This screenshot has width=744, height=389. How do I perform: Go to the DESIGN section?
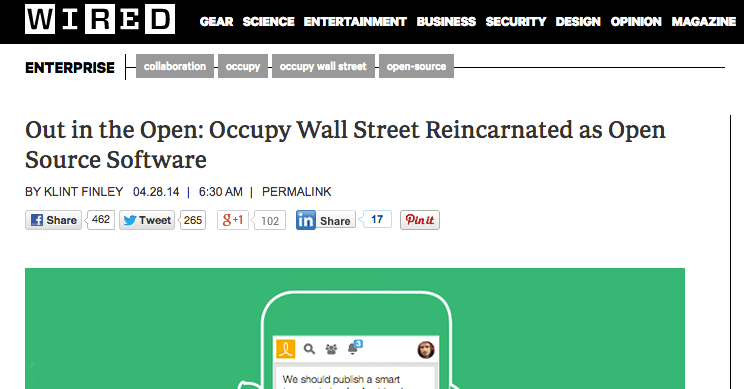point(578,22)
